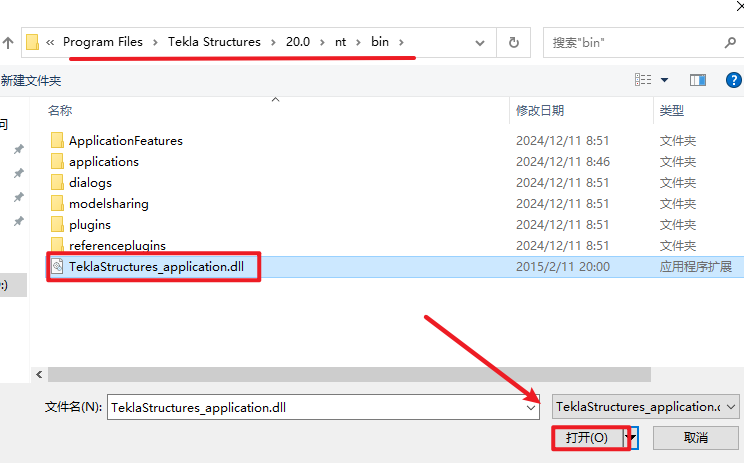744x463 pixels.
Task: Select the referenceplugins folder icon
Action: pyautogui.click(x=57, y=244)
